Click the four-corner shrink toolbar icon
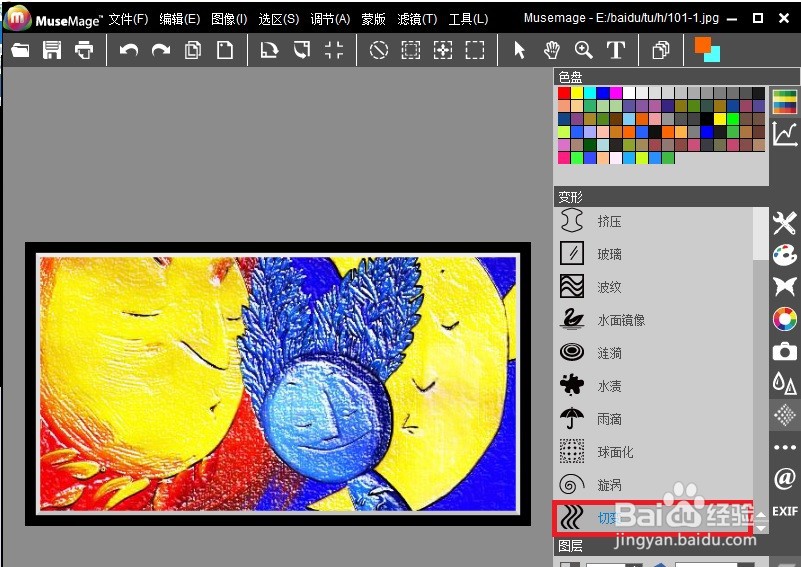This screenshot has width=801, height=567. coord(334,50)
